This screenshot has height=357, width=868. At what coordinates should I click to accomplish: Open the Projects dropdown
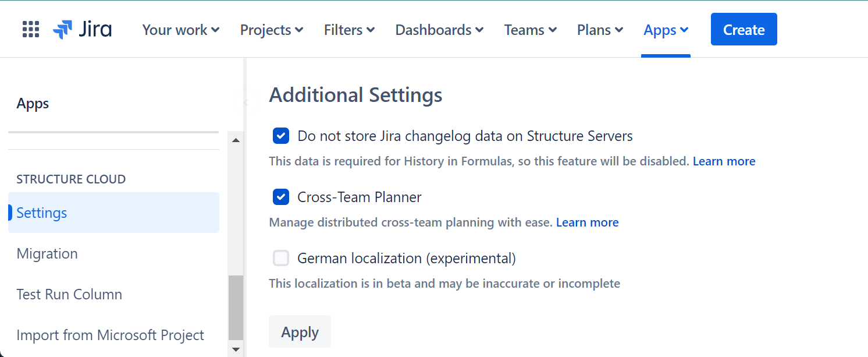(x=271, y=30)
